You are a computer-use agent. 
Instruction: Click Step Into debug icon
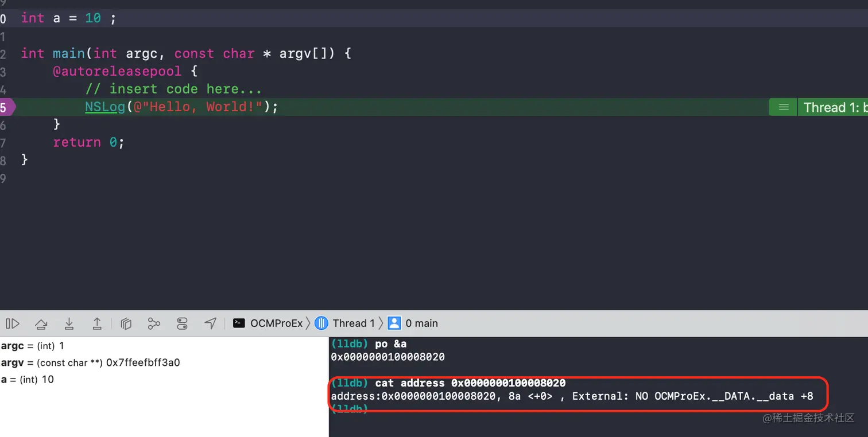coord(69,323)
